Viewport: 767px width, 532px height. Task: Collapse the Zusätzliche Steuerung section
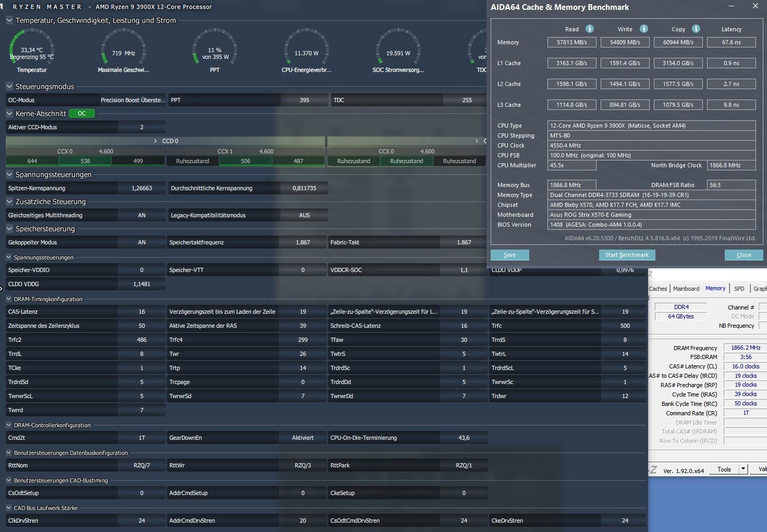pyautogui.click(x=9, y=202)
